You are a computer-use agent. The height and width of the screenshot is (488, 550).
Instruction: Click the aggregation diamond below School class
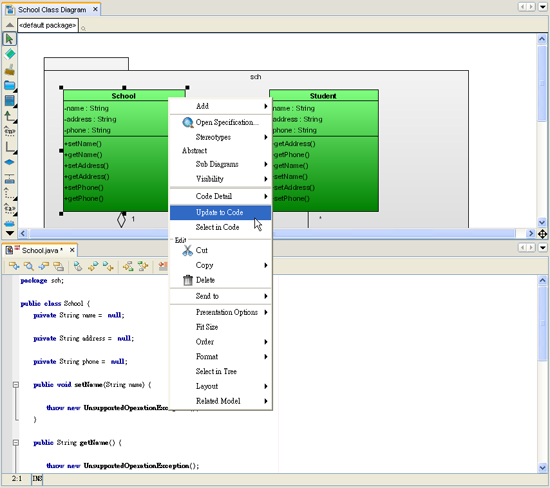pyautogui.click(x=121, y=220)
